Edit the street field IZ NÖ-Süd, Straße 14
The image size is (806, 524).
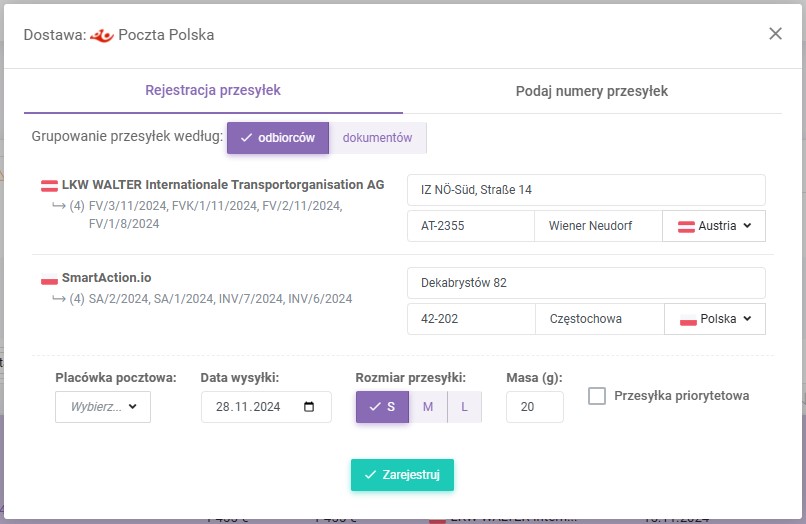tap(586, 190)
